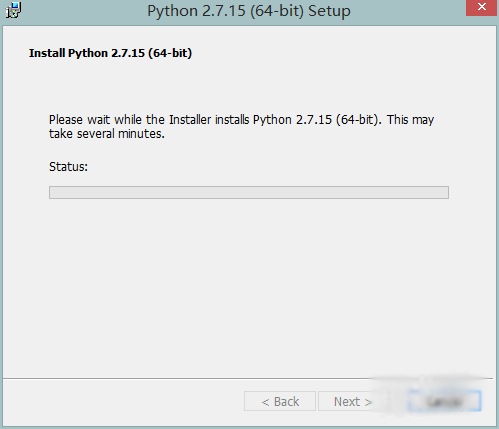The width and height of the screenshot is (499, 429).
Task: Cancel the installation with the blurred button
Action: (445, 401)
